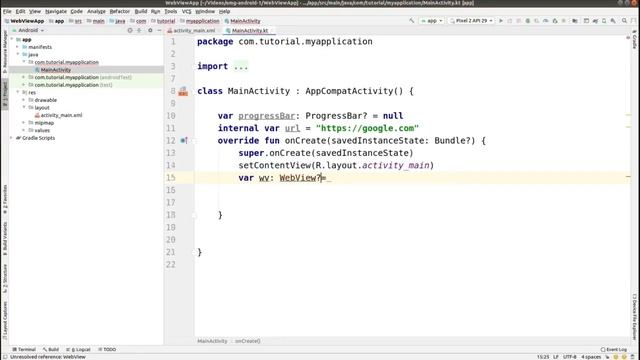Click the code fold marker on line 18
The height and width of the screenshot is (360, 640).
click(195, 215)
